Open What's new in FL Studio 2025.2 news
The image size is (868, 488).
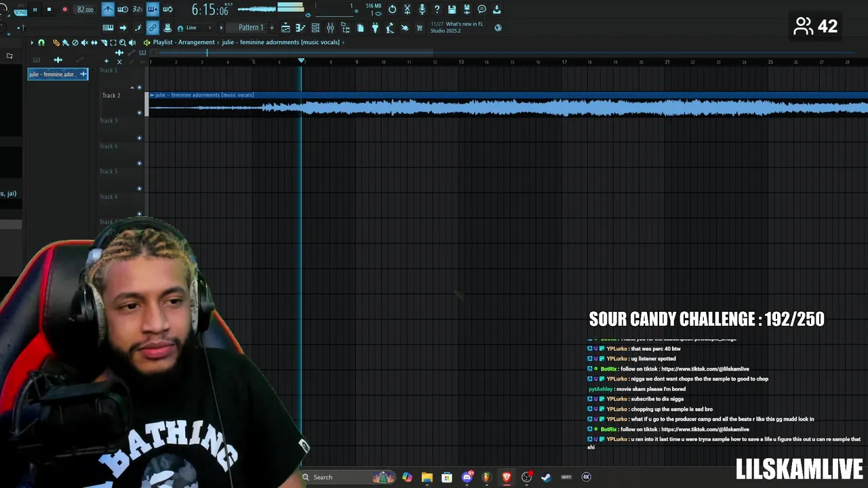[457, 27]
